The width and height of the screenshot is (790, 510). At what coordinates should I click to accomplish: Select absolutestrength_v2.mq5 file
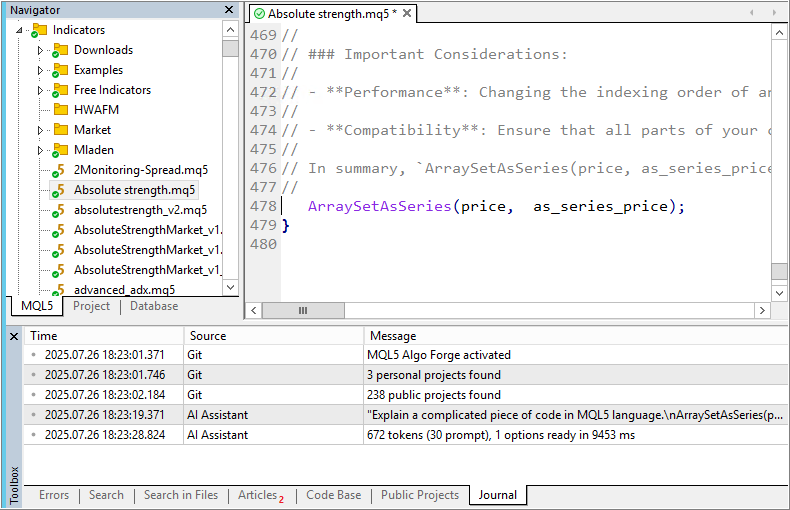[140, 210]
